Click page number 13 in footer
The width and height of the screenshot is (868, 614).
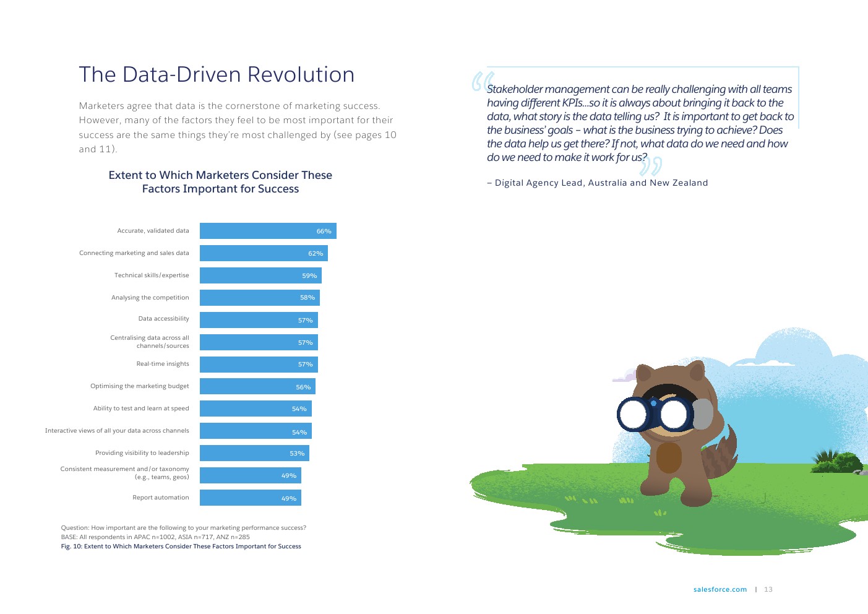[x=768, y=589]
